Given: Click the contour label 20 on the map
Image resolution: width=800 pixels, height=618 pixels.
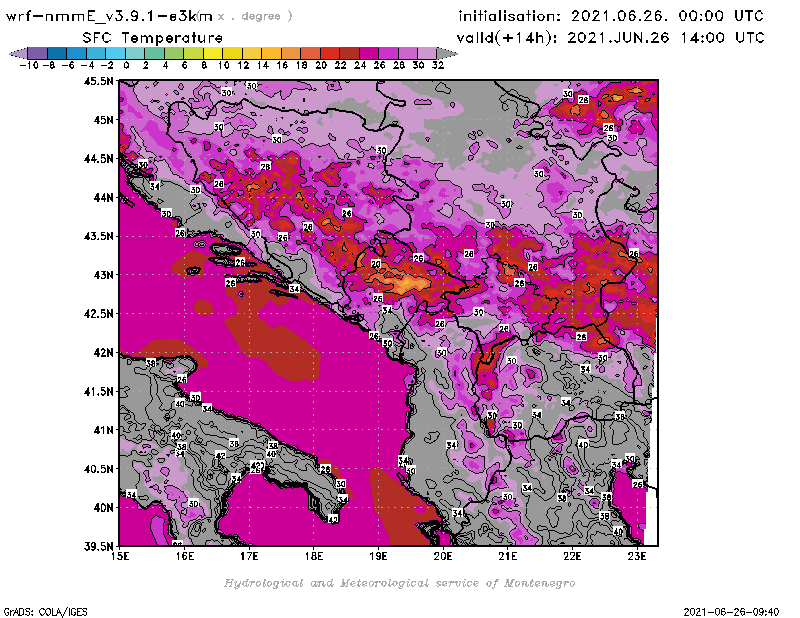Looking at the screenshot, I should click(x=376, y=264).
